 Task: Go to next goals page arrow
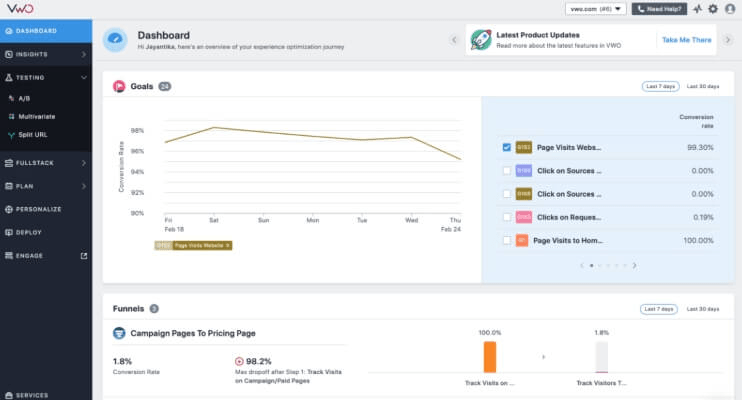(635, 266)
